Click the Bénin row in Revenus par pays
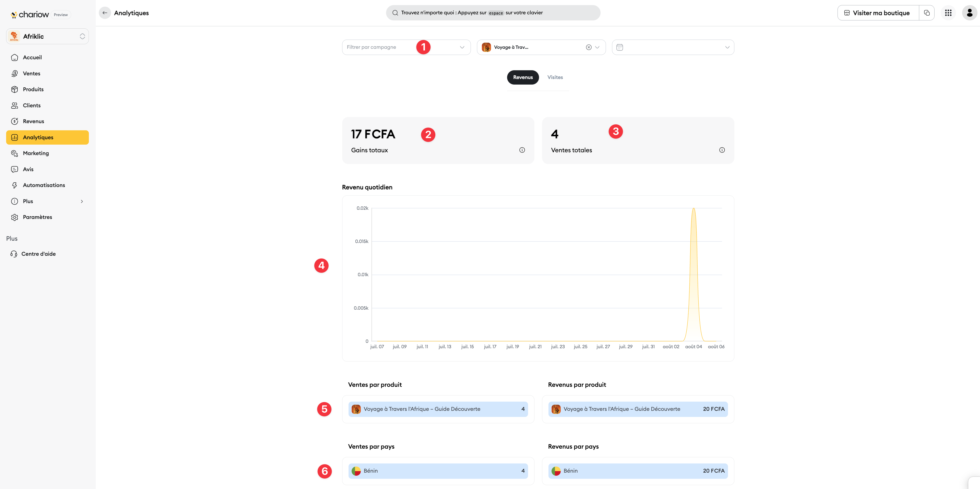This screenshot has width=980, height=489. click(x=638, y=471)
